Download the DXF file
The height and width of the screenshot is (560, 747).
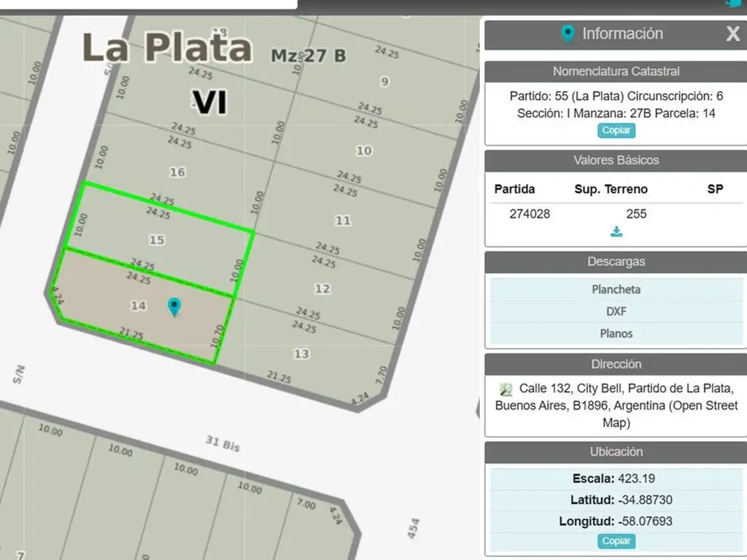pos(616,311)
